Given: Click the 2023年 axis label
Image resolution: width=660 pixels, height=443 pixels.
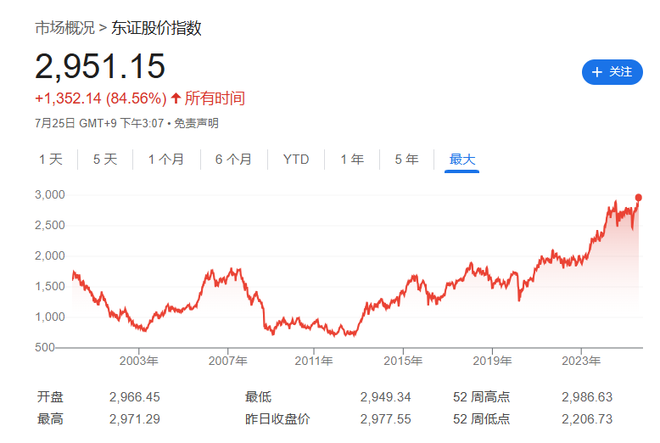Looking at the screenshot, I should pos(581,361).
